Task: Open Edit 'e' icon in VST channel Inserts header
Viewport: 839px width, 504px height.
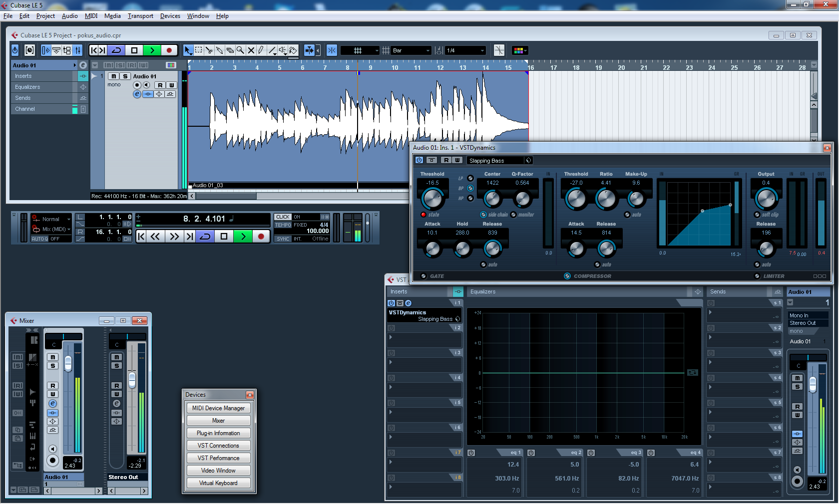Action: (408, 303)
